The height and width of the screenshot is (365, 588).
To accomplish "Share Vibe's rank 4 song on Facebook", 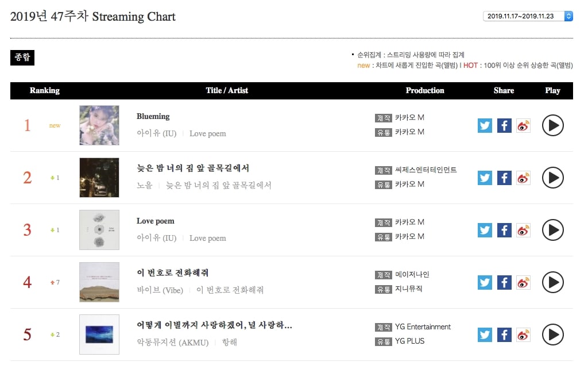I will 504,282.
